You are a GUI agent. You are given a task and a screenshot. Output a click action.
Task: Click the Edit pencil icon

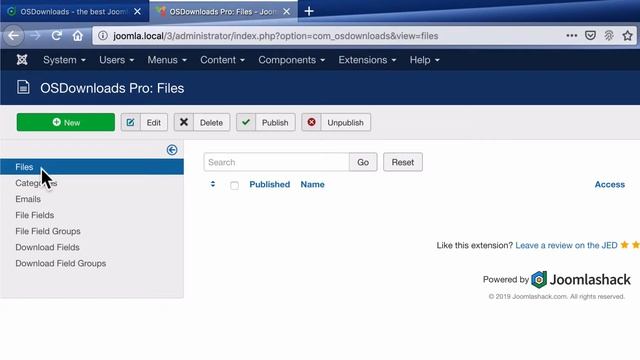[131, 122]
